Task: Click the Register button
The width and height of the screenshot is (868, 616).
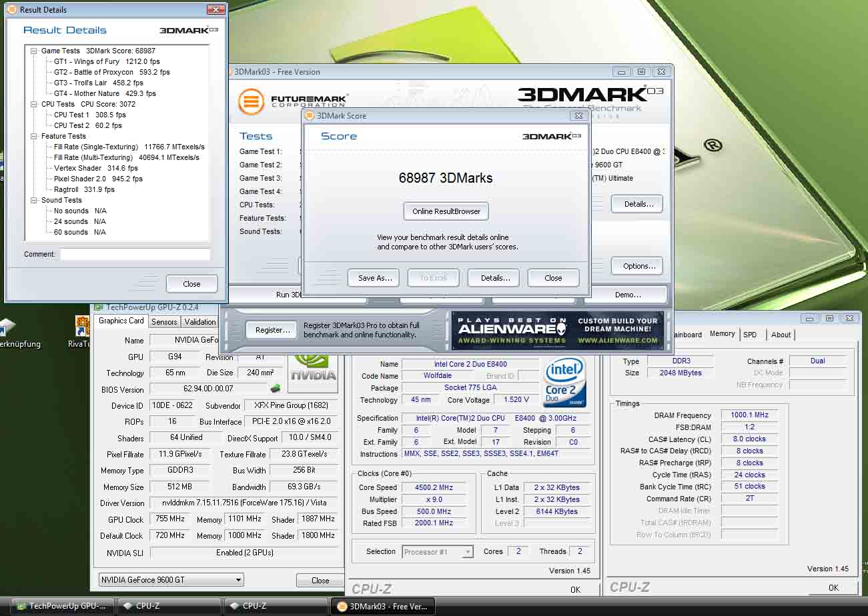Action: point(272,329)
